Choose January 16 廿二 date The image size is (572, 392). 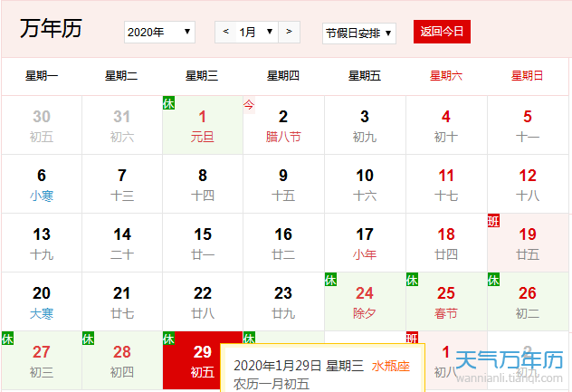click(x=283, y=244)
